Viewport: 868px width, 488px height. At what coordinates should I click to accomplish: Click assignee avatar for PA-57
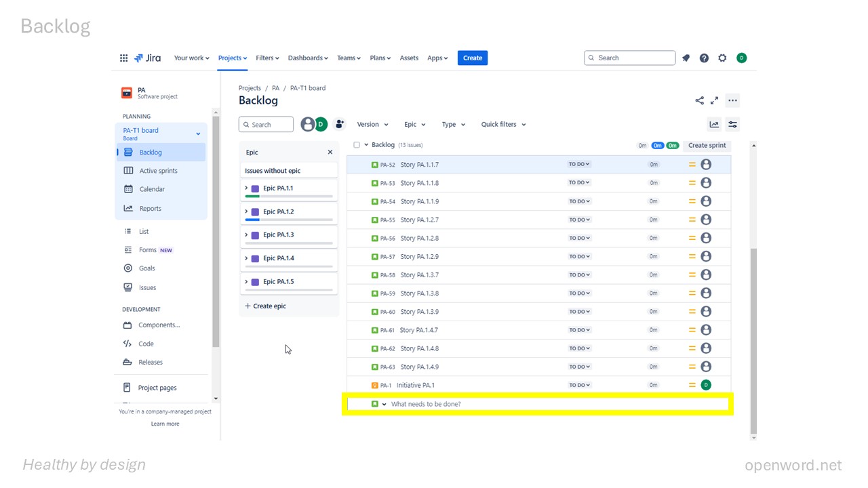[x=706, y=256]
